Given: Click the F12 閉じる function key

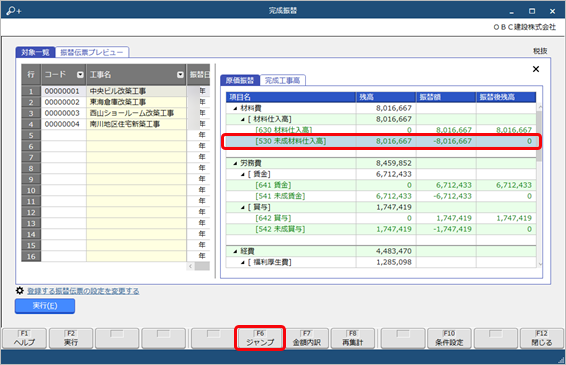Looking at the screenshot, I should click(x=541, y=338).
